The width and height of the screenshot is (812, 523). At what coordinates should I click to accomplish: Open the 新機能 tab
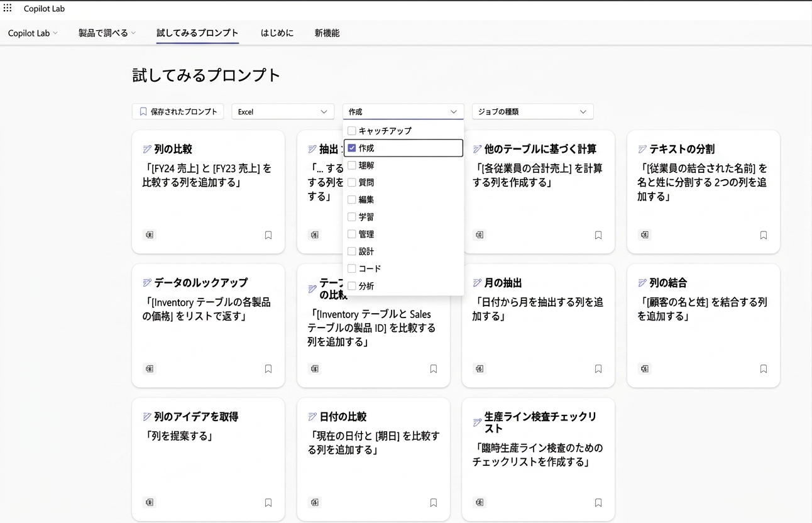327,33
